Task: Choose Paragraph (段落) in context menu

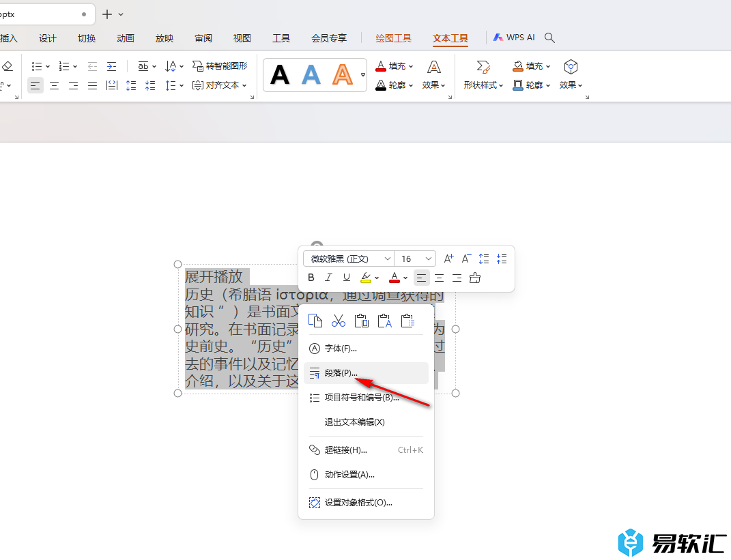Action: [x=366, y=373]
